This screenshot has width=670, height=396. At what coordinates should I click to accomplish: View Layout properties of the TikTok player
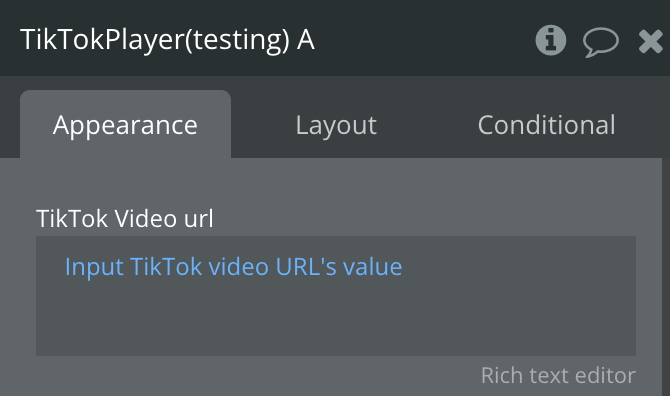coord(336,125)
